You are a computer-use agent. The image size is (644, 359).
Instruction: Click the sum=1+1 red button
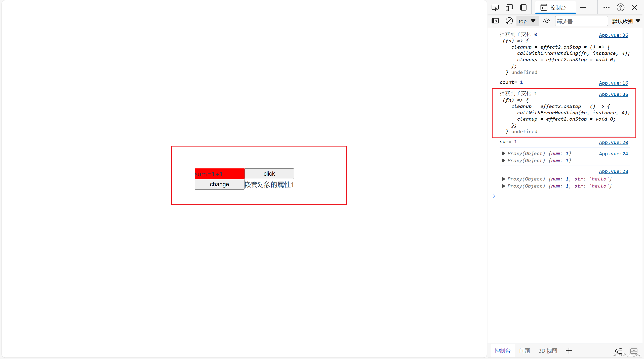pos(220,173)
